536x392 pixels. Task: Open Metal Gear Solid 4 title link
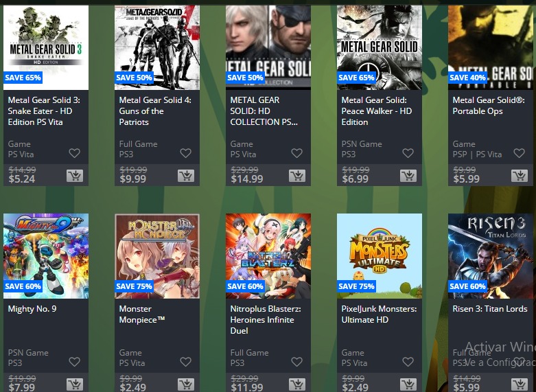click(x=155, y=111)
